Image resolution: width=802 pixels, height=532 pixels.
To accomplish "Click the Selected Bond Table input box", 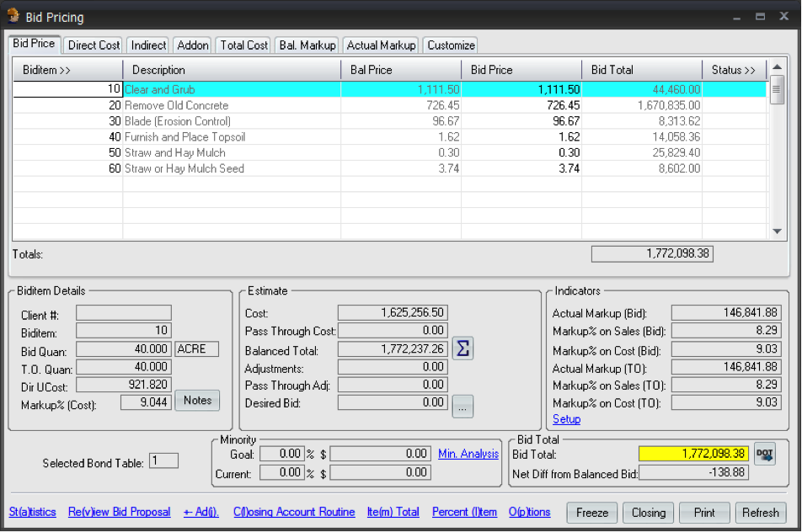I will click(x=163, y=460).
